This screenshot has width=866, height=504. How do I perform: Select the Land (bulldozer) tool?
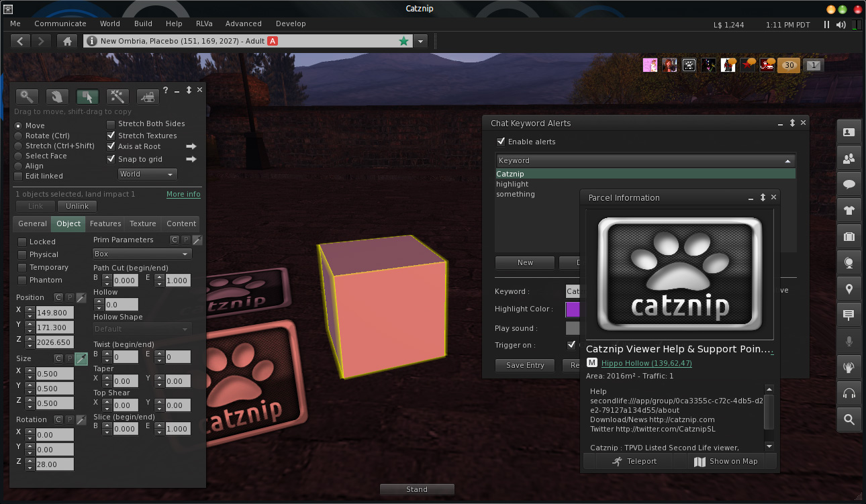click(x=148, y=97)
